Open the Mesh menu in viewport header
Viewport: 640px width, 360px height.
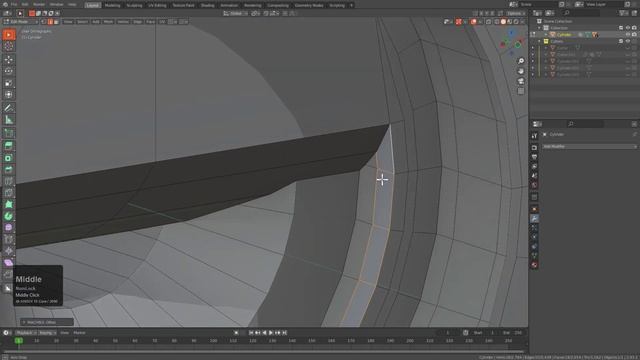pyautogui.click(x=108, y=22)
